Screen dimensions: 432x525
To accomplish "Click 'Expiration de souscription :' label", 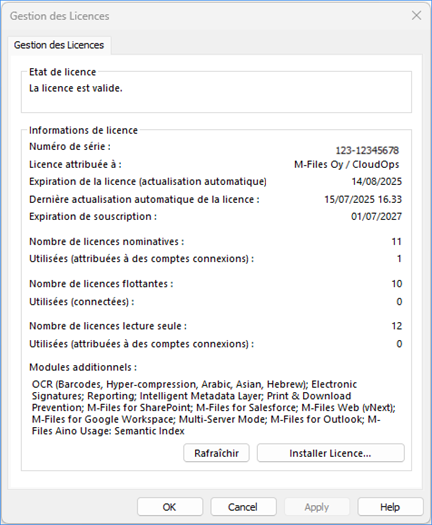I will coord(93,216).
